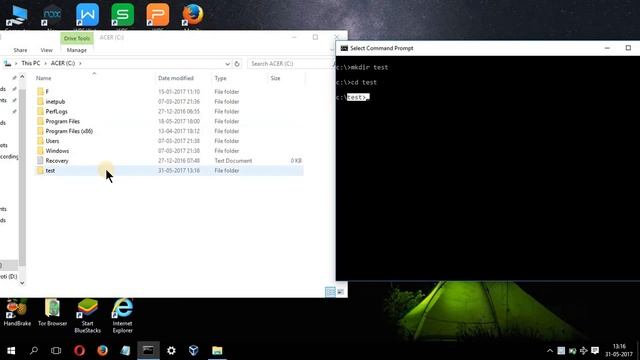Select the Recovery text document

tap(169, 160)
